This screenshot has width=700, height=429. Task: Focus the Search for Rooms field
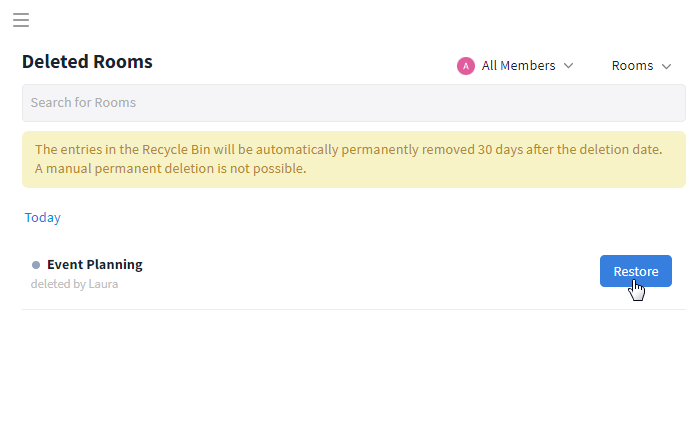pyautogui.click(x=354, y=103)
